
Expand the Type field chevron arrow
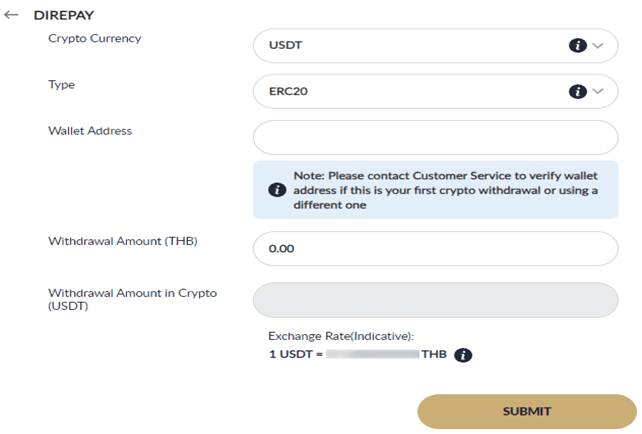pyautogui.click(x=599, y=92)
